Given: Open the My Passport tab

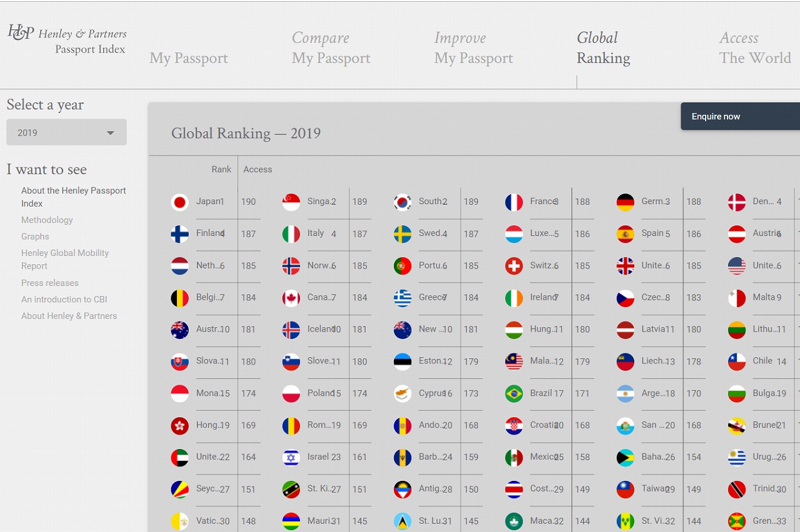Looking at the screenshot, I should pyautogui.click(x=188, y=58).
